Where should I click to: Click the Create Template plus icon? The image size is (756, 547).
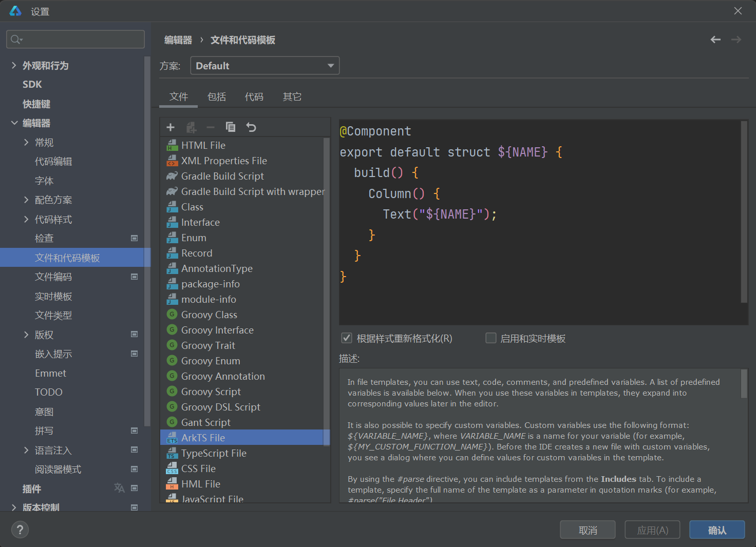pos(171,127)
